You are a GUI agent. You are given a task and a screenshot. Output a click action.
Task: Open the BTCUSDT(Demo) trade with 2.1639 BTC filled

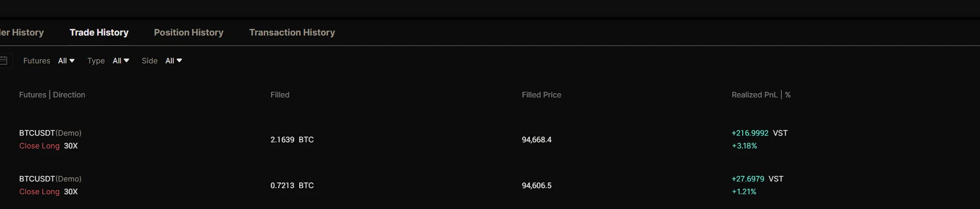[50, 133]
